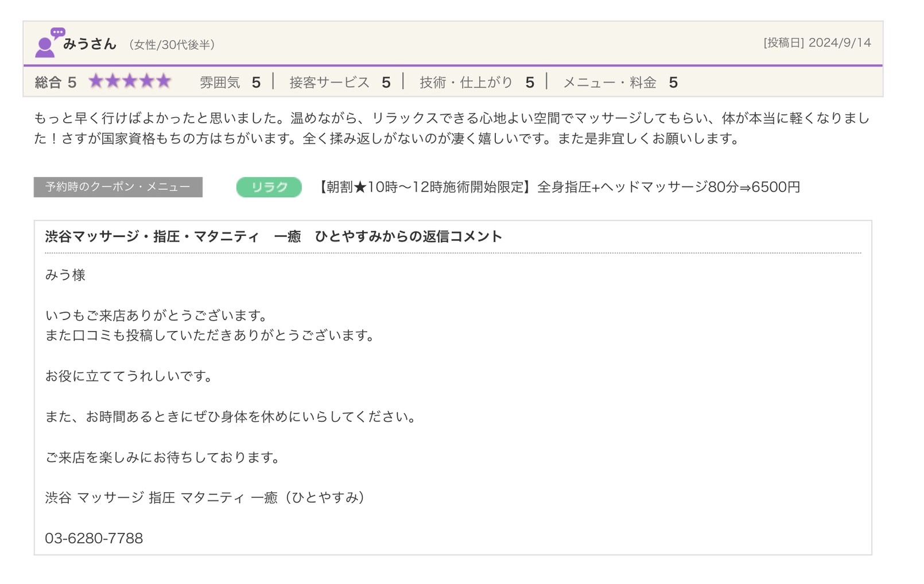924x584 pixels.
Task: Click the 技術・仕上がり 5 rating
Action: pos(477,83)
